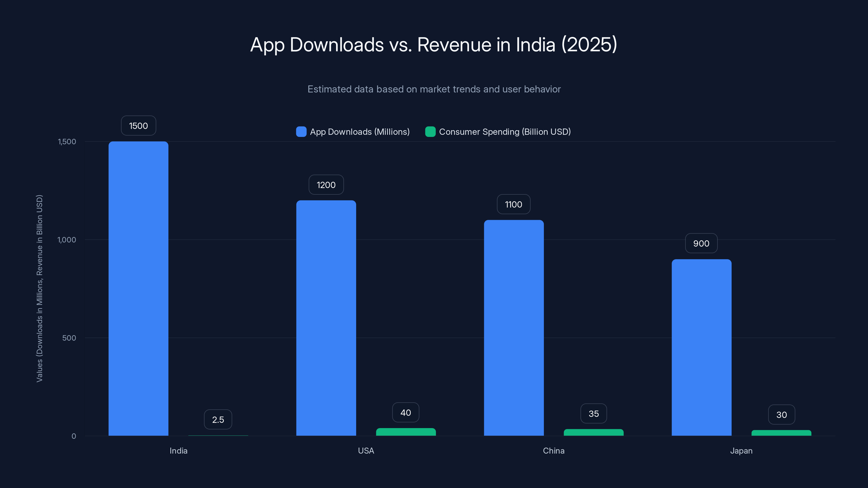
Task: Click the 1500 value label above India bar
Action: click(138, 126)
